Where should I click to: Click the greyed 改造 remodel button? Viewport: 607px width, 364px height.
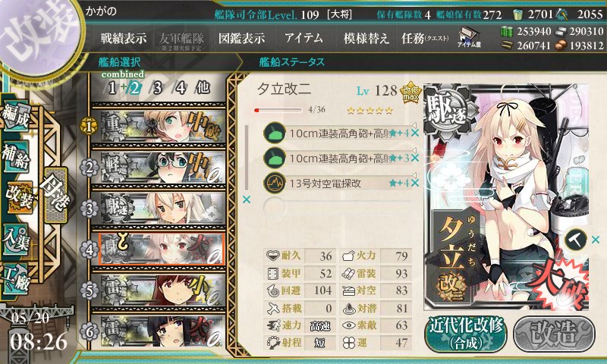554,334
